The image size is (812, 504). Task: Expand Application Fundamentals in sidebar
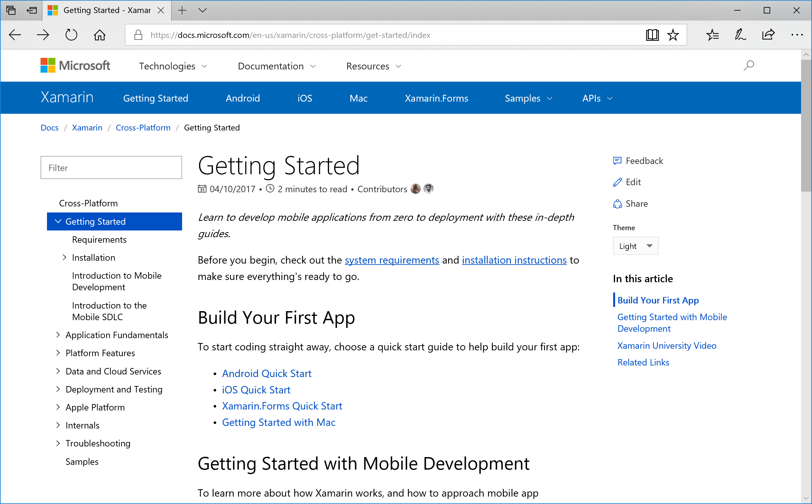point(58,335)
